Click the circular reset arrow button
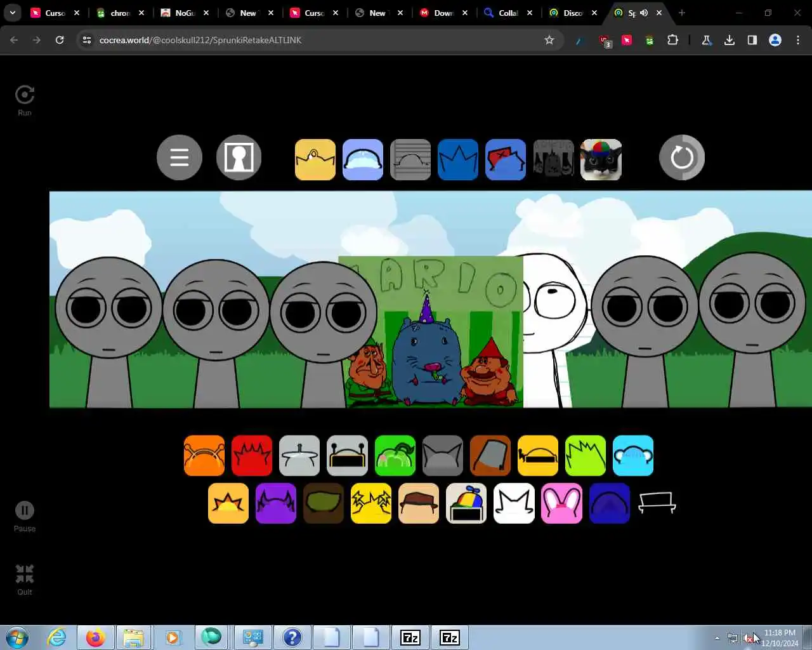 (x=682, y=157)
